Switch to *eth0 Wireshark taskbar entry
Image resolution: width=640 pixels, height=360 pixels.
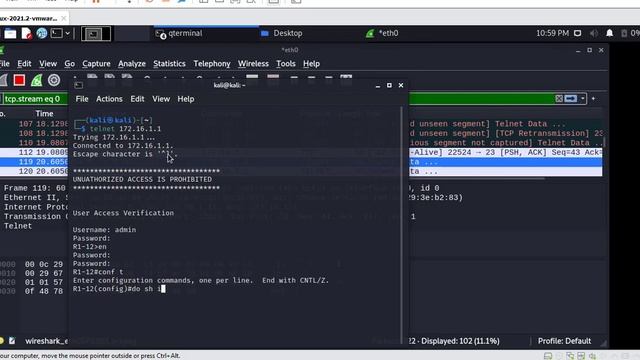point(382,33)
